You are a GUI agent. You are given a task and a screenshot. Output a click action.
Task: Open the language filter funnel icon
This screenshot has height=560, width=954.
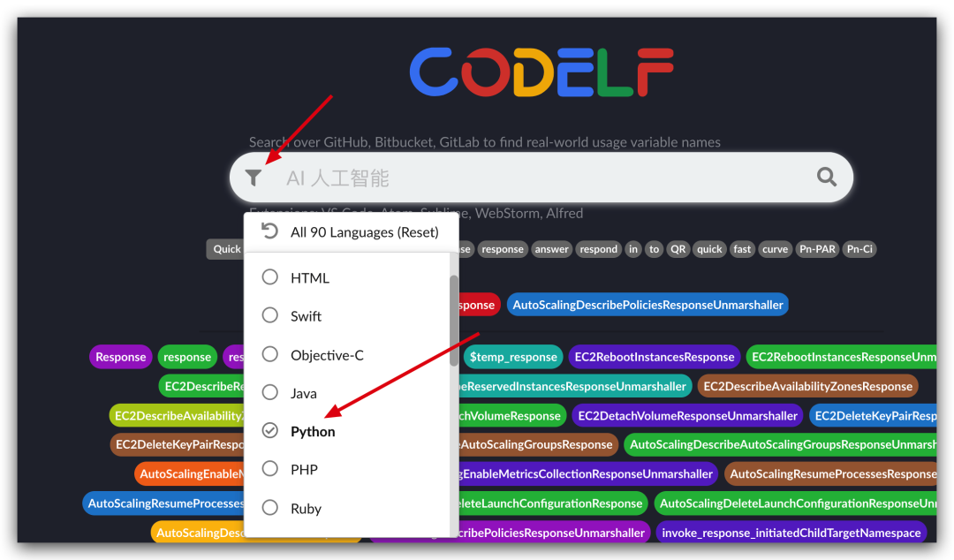pos(254,178)
